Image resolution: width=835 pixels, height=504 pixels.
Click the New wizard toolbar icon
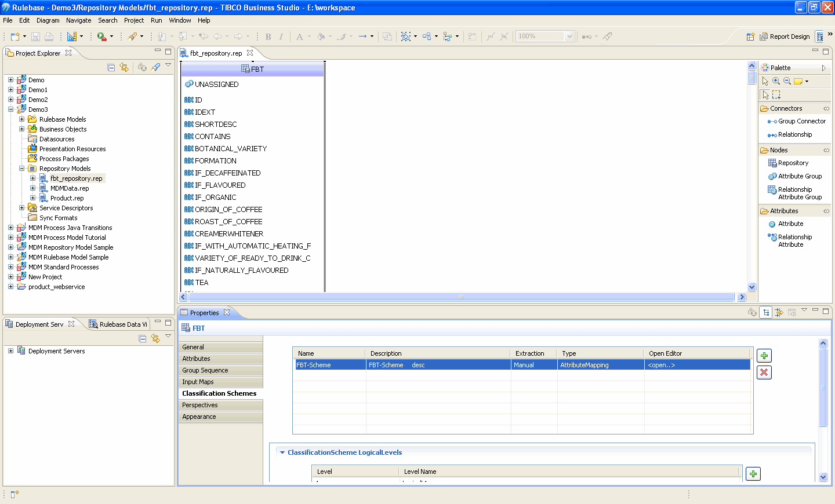coord(15,36)
